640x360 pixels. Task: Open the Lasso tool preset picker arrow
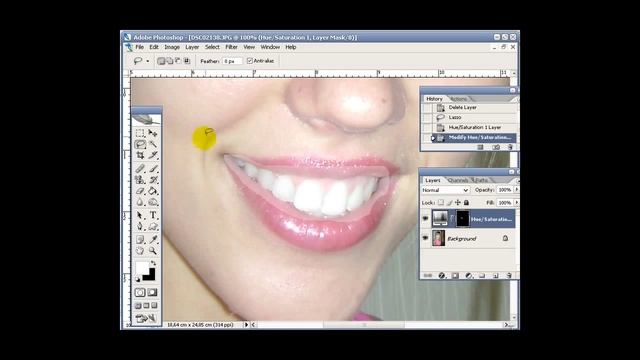pyautogui.click(x=147, y=61)
